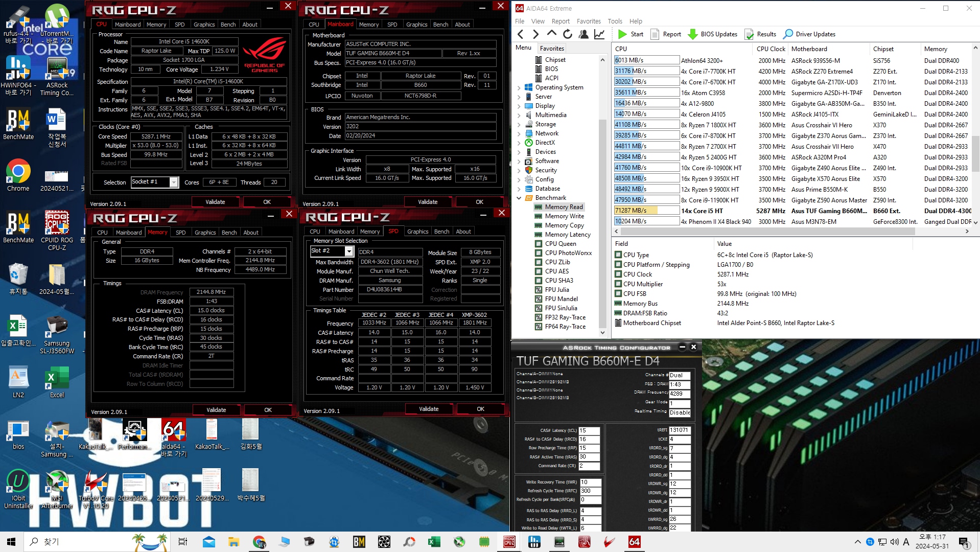This screenshot has height=552, width=980.
Task: Click Validate in CPU-Z Memory window
Action: 216,409
